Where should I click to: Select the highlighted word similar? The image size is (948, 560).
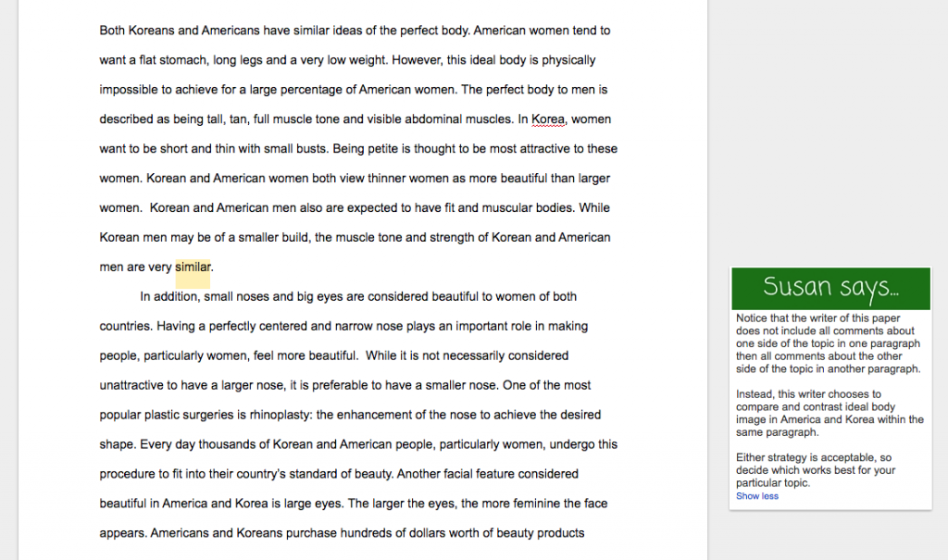tap(193, 267)
